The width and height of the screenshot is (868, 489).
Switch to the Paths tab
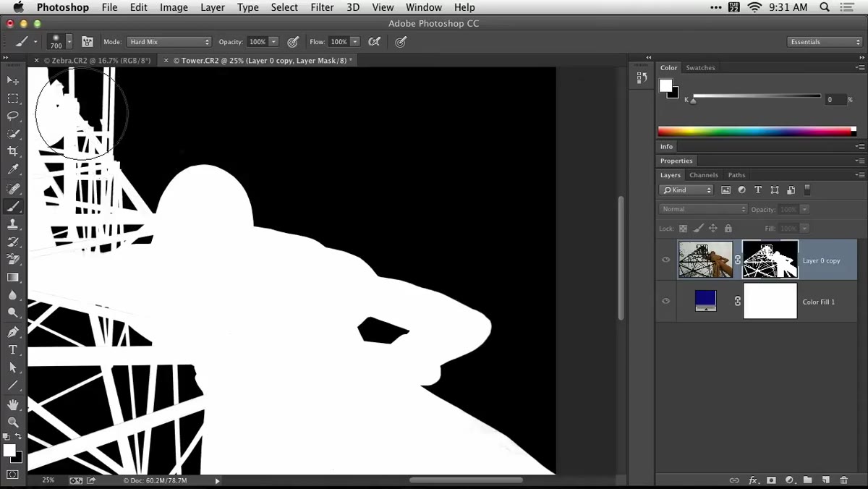click(736, 175)
